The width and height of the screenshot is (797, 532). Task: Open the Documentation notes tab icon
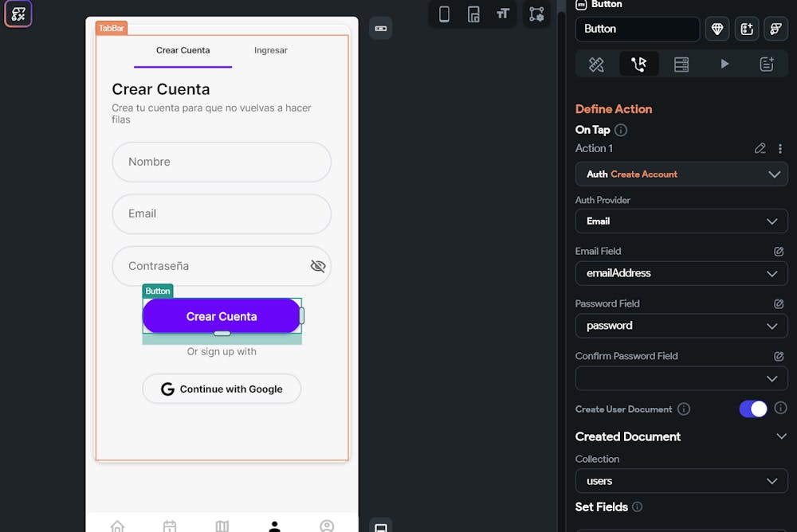[x=767, y=64]
